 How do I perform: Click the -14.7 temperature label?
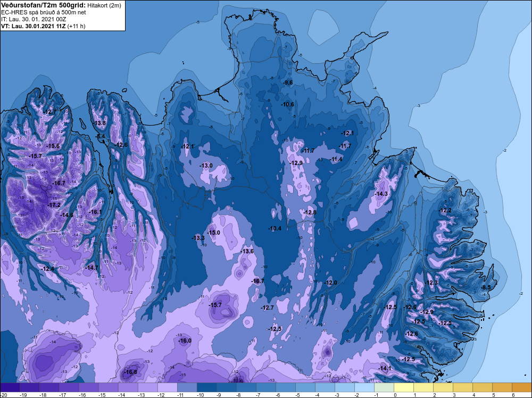(x=92, y=268)
